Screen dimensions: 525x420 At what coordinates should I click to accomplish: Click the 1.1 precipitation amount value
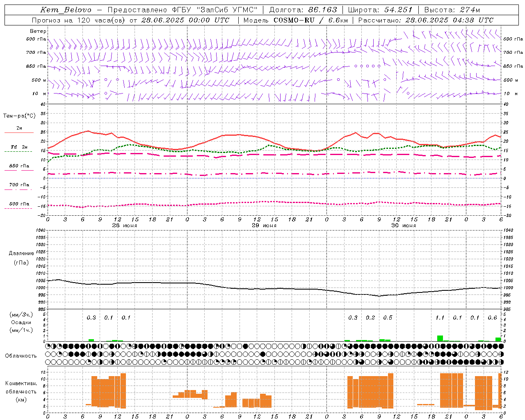[x=440, y=317]
